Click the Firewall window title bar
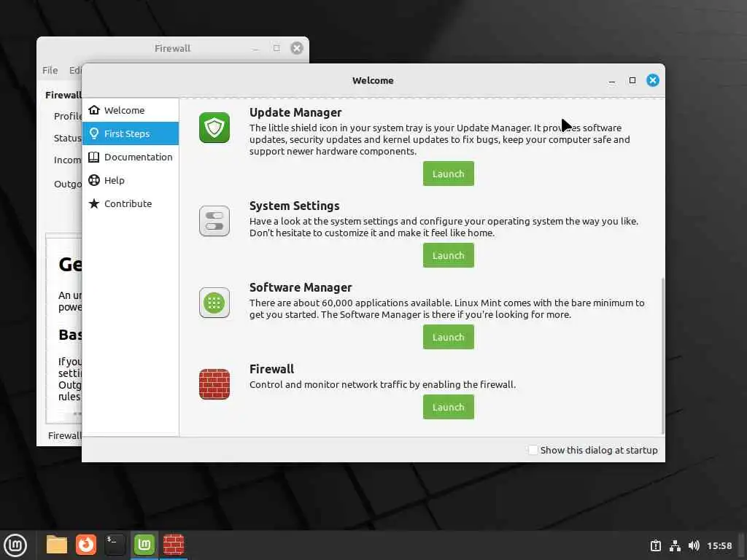747x560 pixels. (172, 48)
